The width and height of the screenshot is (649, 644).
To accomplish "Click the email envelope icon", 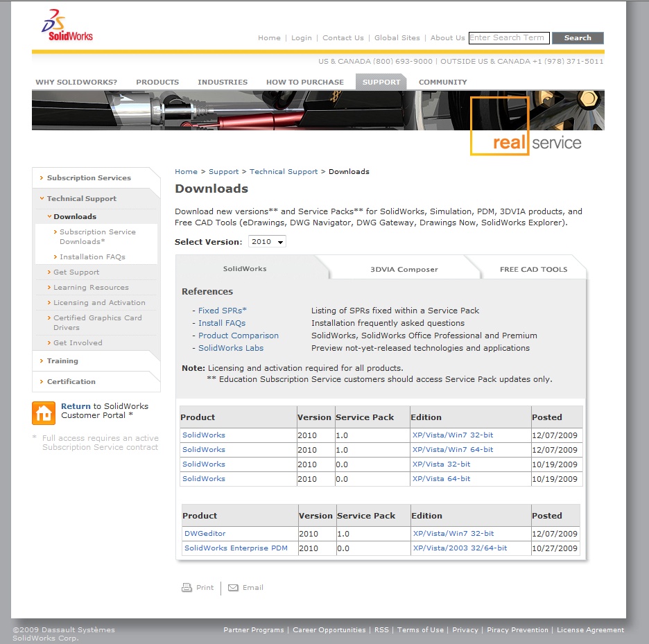I will (x=233, y=588).
